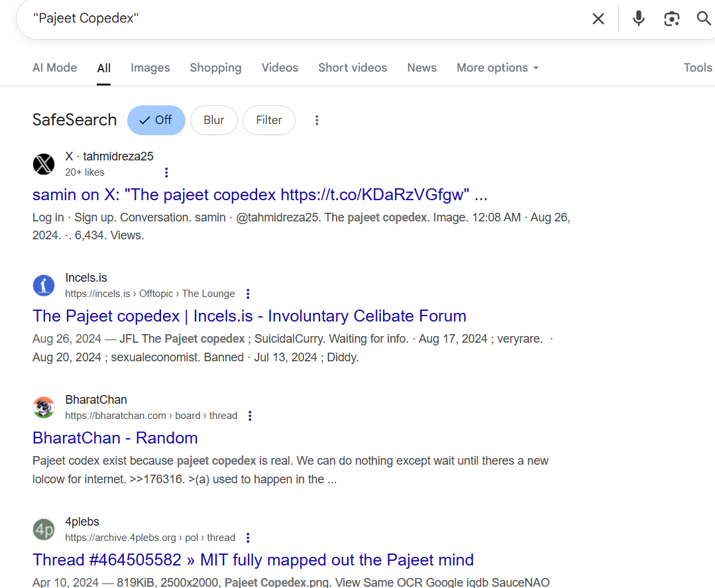Screen dimensions: 715x588
Task: Set SafeSearch to Blur
Action: coord(214,120)
